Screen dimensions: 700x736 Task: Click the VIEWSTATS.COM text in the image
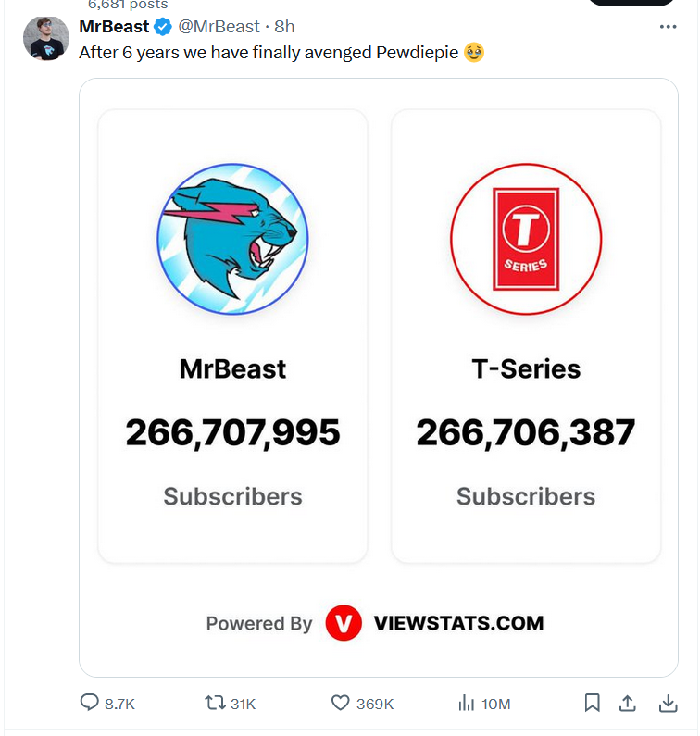click(x=458, y=623)
